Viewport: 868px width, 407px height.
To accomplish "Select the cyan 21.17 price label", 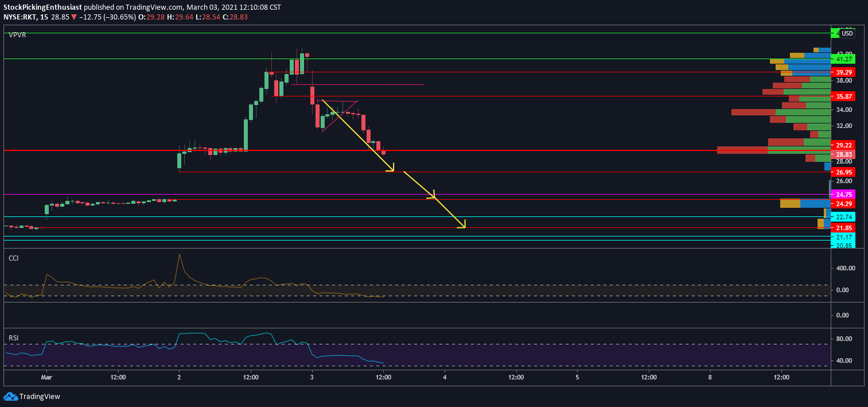I will (843, 237).
